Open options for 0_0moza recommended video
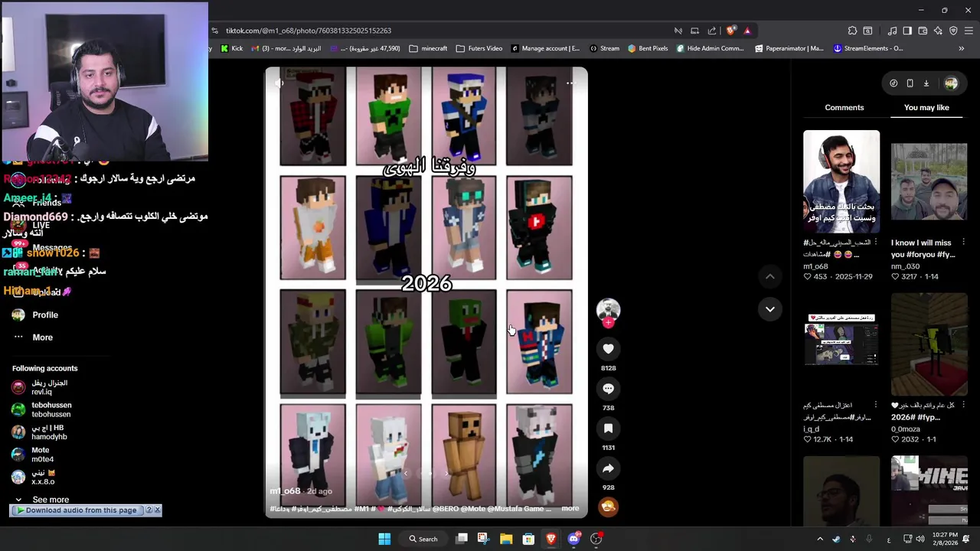The height and width of the screenshot is (551, 980). click(x=963, y=405)
